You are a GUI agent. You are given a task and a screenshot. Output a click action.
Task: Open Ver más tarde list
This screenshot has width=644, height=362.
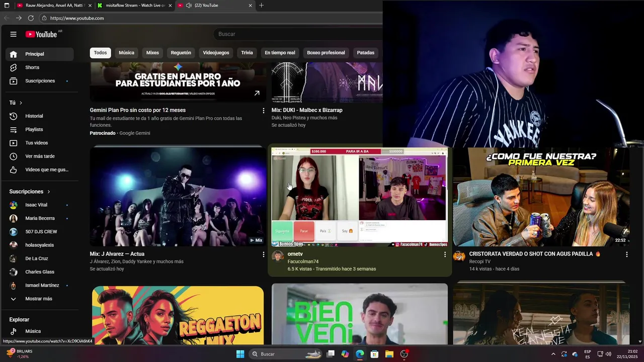pos(39,156)
